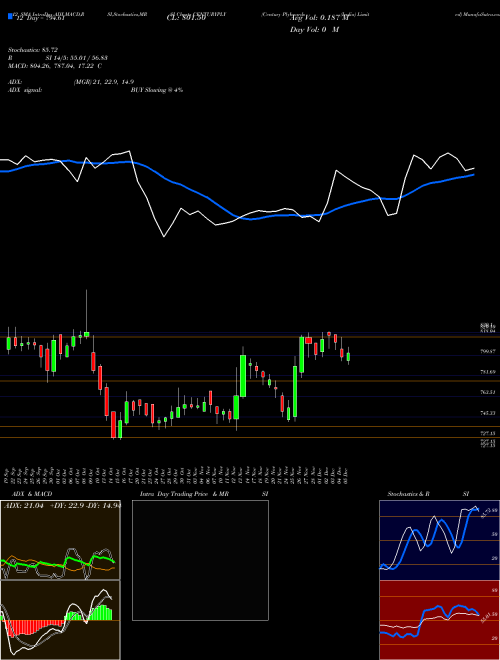Click the 799.67 price axis label

click(488, 351)
